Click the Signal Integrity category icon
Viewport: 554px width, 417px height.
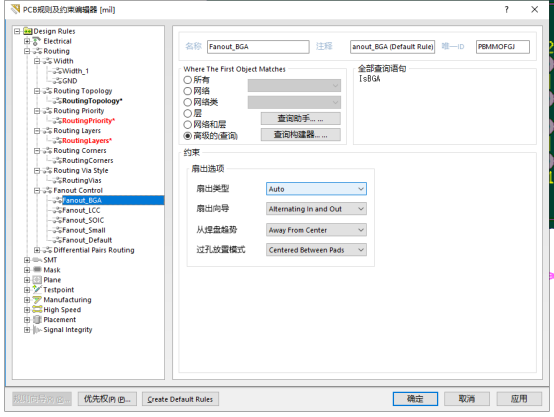[37, 330]
